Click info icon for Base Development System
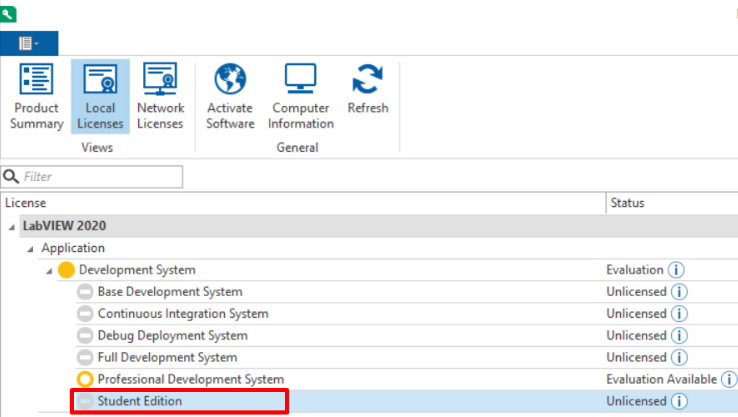 point(678,292)
